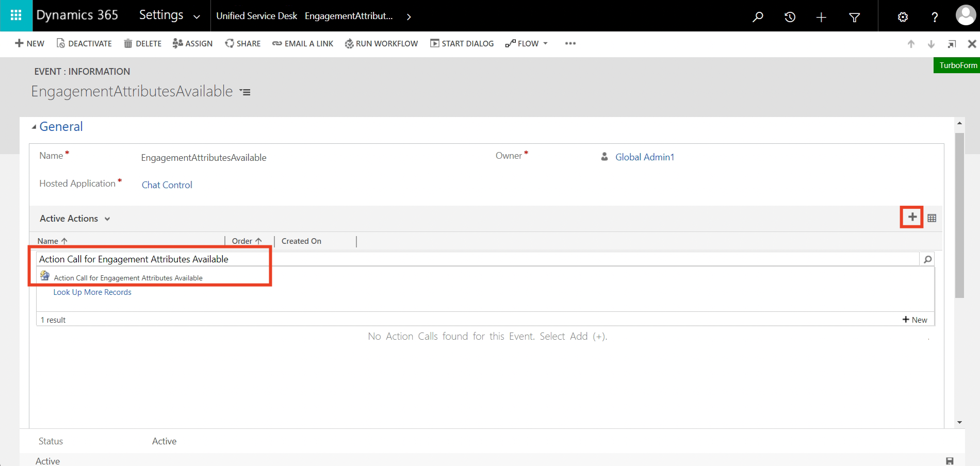Open record title form selector menu icon

tap(245, 92)
